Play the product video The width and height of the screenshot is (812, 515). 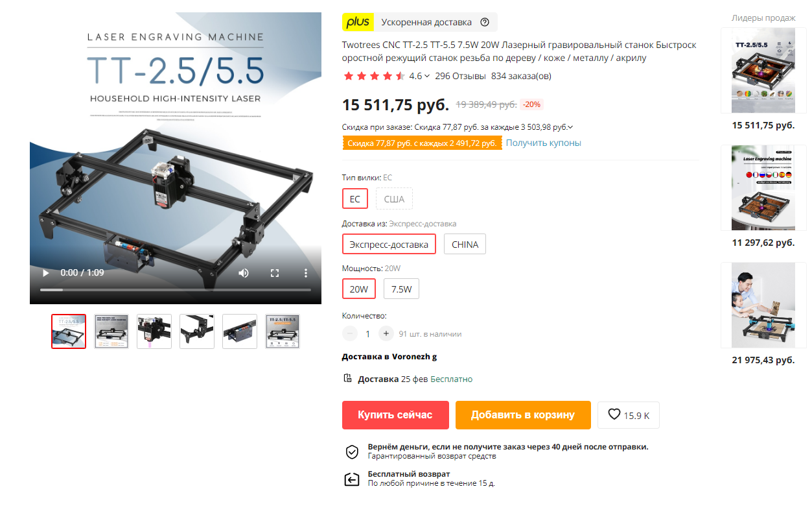click(x=45, y=273)
